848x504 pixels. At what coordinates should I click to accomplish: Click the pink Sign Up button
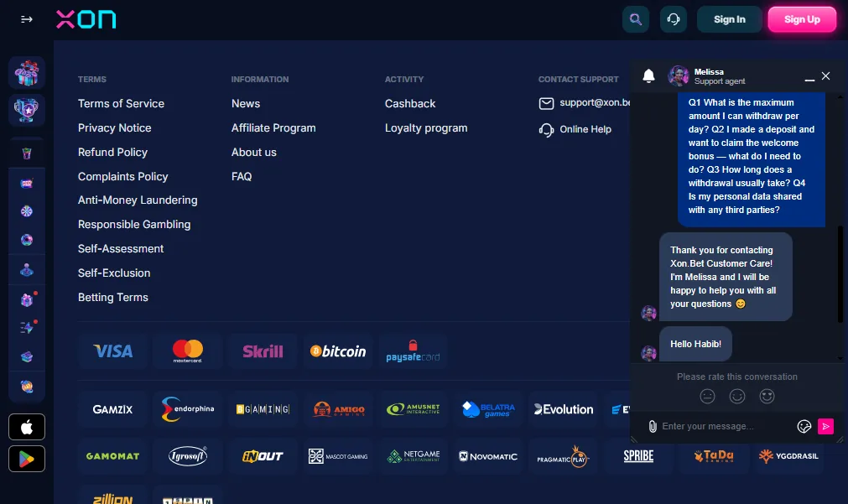click(x=802, y=19)
